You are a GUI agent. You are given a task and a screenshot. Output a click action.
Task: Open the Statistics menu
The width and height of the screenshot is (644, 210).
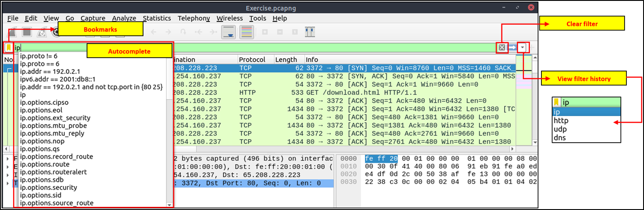(x=157, y=18)
